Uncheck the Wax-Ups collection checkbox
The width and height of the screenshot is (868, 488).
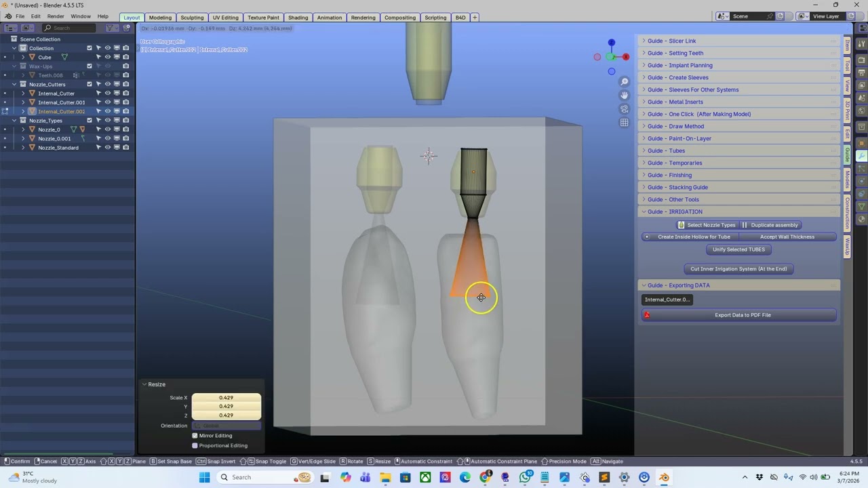[90, 66]
